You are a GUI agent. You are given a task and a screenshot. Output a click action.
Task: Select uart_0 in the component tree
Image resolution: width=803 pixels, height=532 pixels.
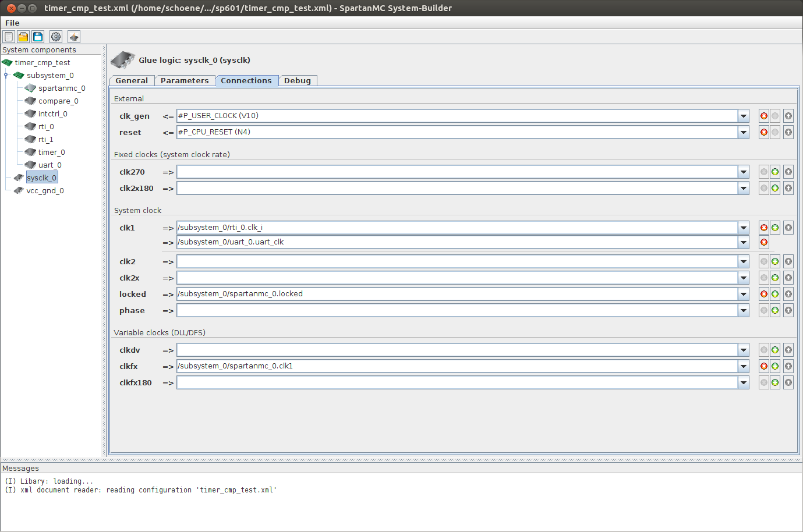pos(50,165)
